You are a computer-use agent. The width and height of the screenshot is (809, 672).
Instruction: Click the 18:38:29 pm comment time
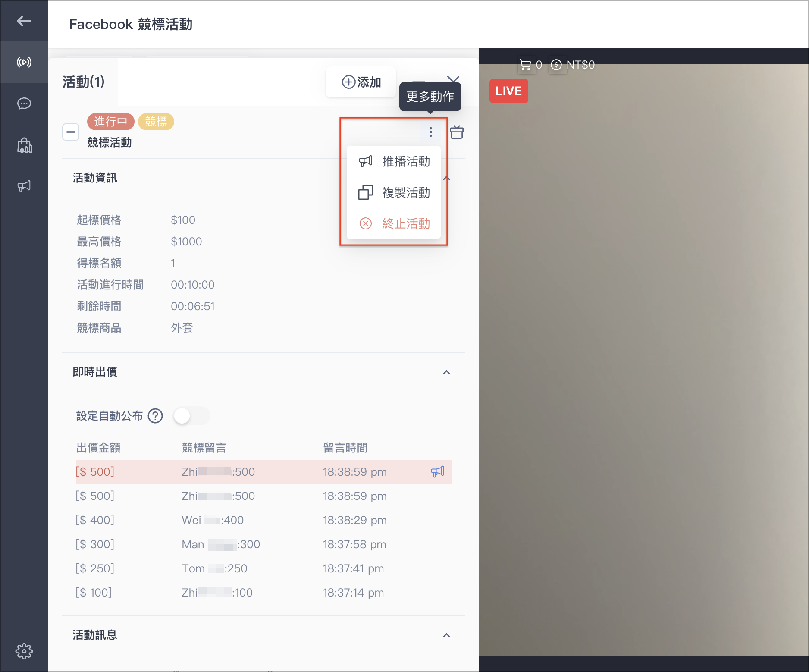pos(354,520)
